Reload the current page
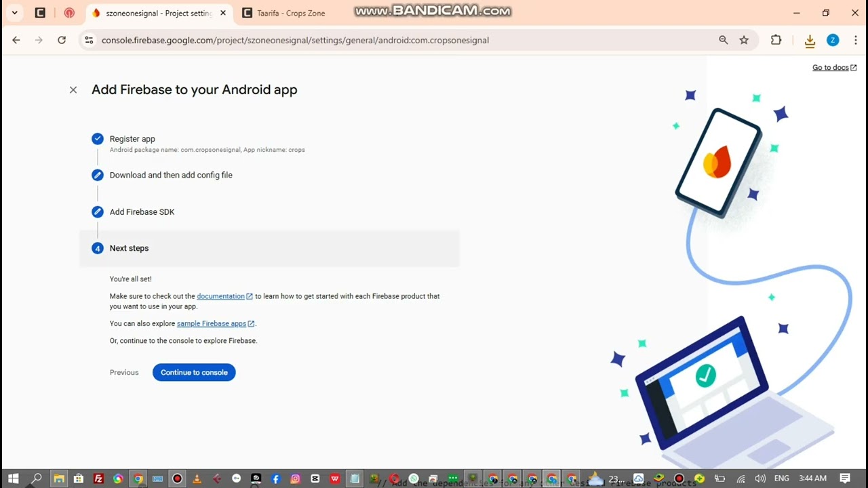Viewport: 868px width, 488px height. (x=62, y=40)
